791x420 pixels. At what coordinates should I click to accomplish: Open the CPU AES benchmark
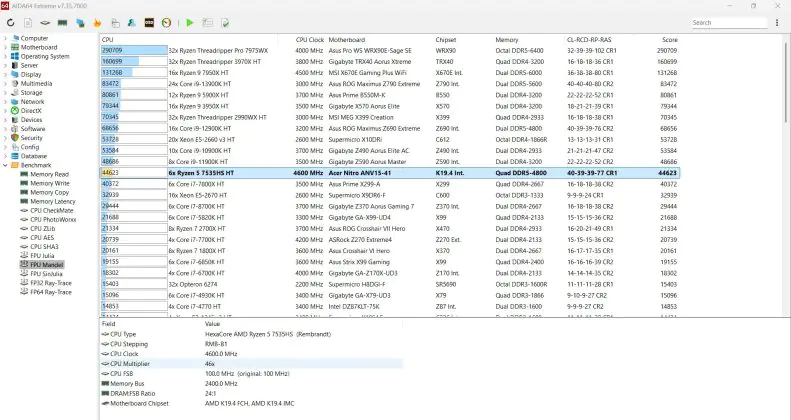42,238
